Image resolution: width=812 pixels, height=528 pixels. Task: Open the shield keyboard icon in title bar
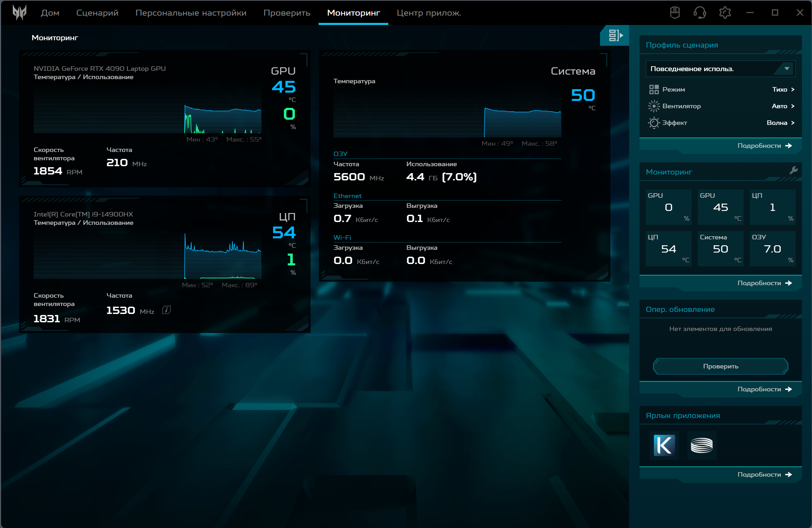tap(675, 13)
